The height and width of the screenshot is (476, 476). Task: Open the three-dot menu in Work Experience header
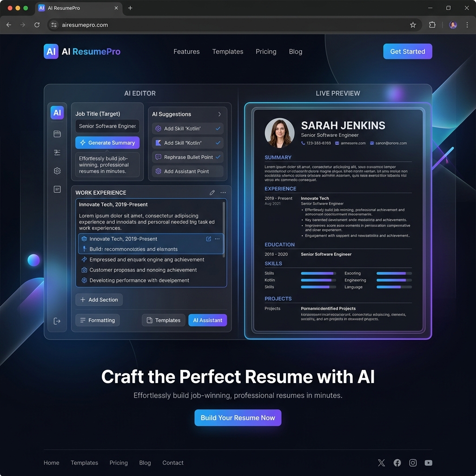(223, 192)
